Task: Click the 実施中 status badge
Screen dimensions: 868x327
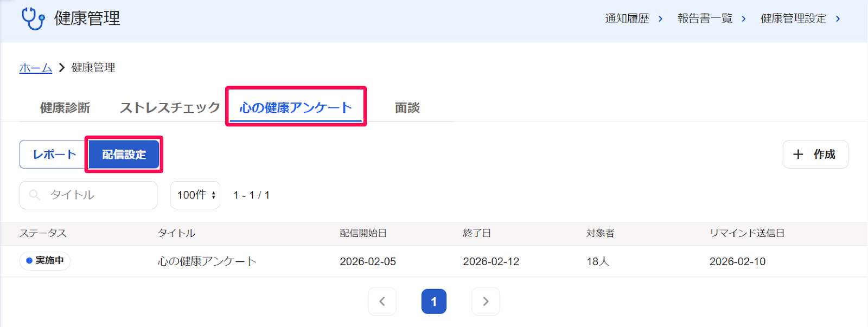Action: point(45,261)
